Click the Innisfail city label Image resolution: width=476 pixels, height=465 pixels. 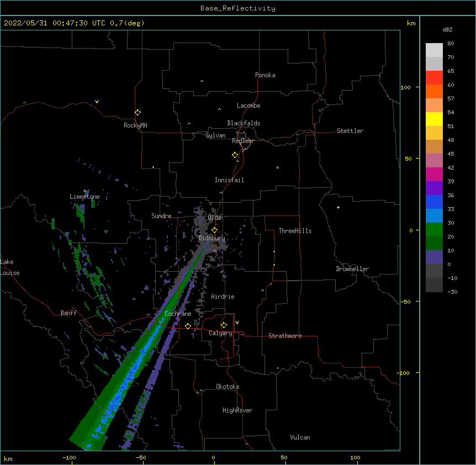tap(229, 180)
